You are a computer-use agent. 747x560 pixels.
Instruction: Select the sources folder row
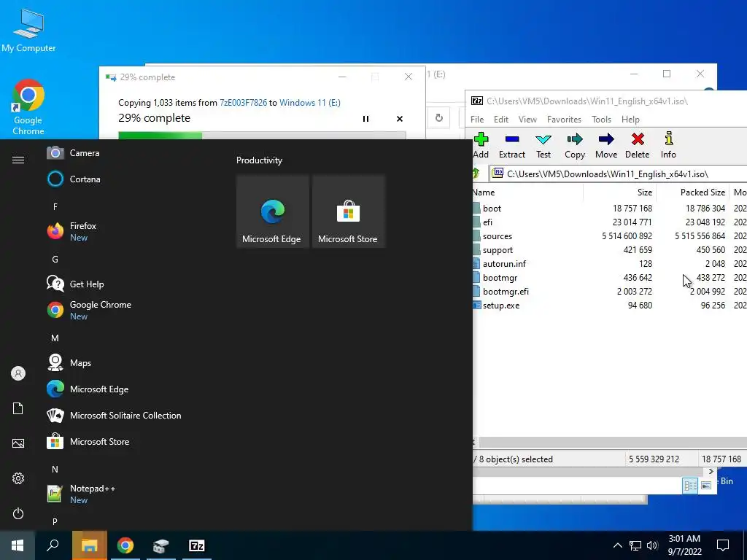click(610, 236)
